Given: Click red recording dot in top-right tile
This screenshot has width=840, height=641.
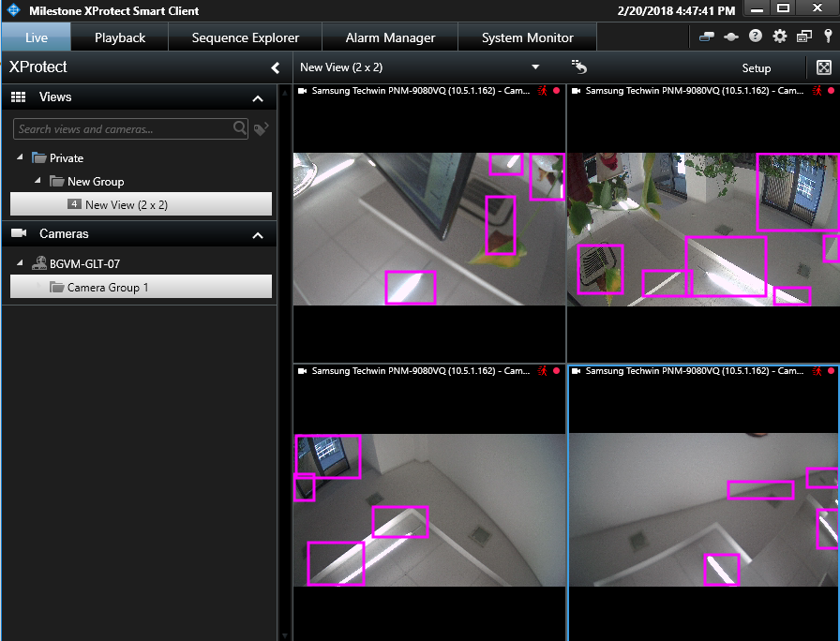Looking at the screenshot, I should (831, 91).
